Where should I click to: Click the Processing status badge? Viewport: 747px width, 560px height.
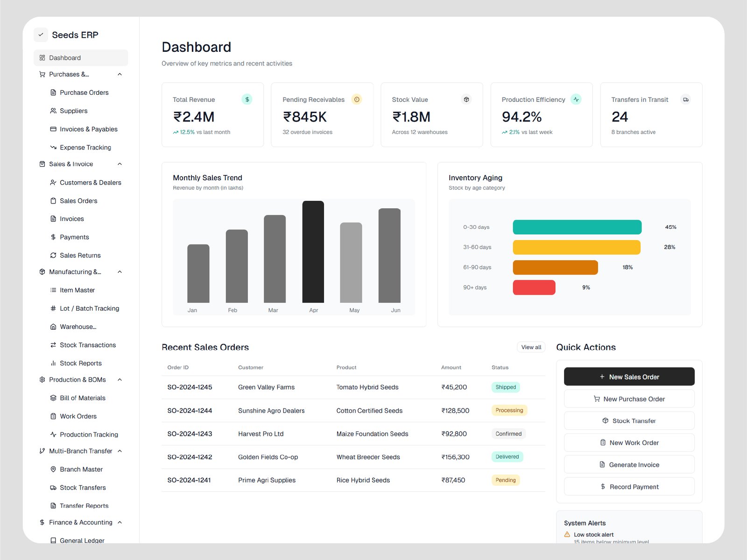click(x=509, y=410)
